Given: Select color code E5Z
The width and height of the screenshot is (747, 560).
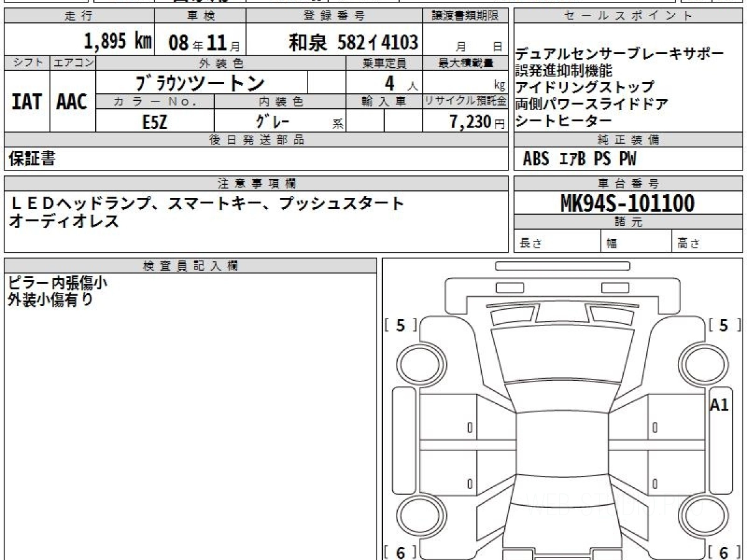Looking at the screenshot, I should point(154,121).
